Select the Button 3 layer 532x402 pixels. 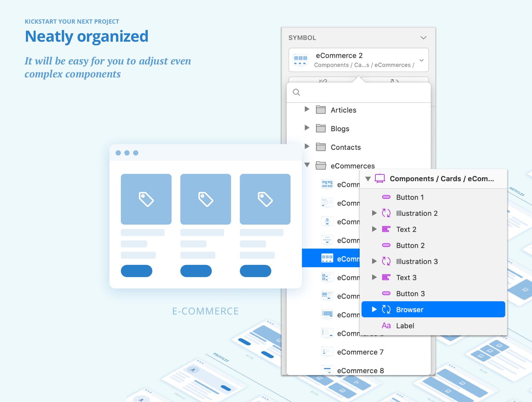pyautogui.click(x=410, y=294)
